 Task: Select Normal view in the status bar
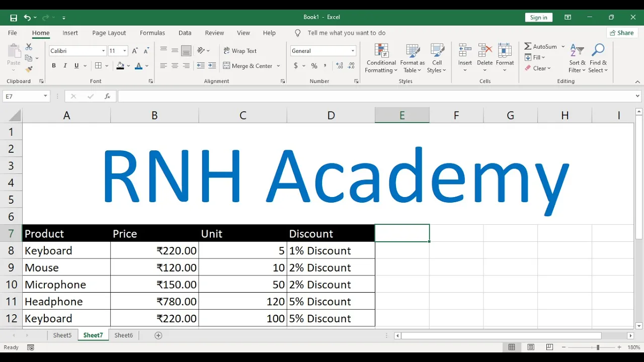coord(512,347)
